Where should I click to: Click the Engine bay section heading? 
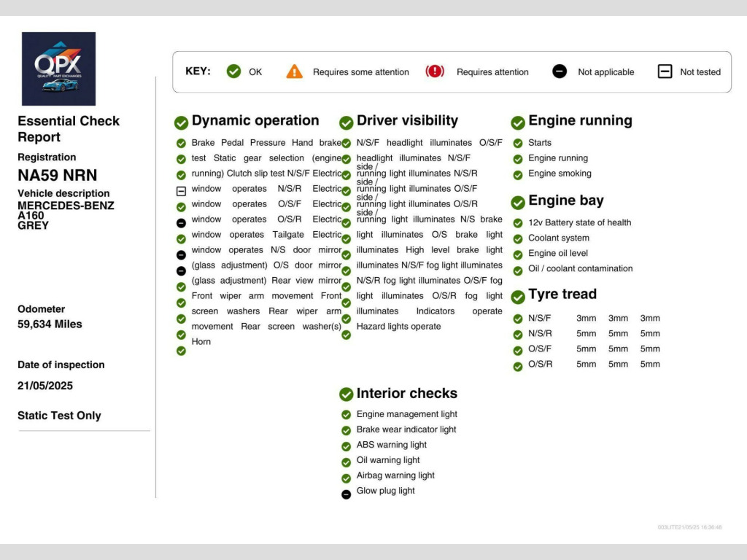(565, 201)
